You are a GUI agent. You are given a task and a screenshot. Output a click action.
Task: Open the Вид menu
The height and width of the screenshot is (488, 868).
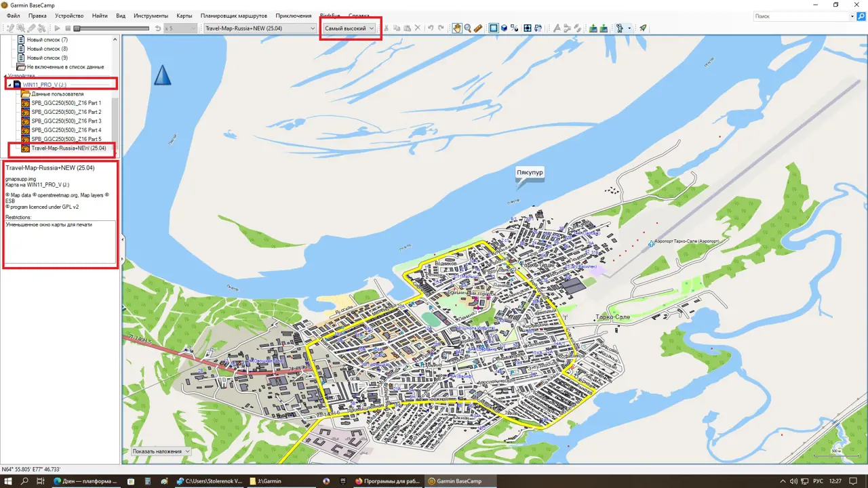pos(121,16)
